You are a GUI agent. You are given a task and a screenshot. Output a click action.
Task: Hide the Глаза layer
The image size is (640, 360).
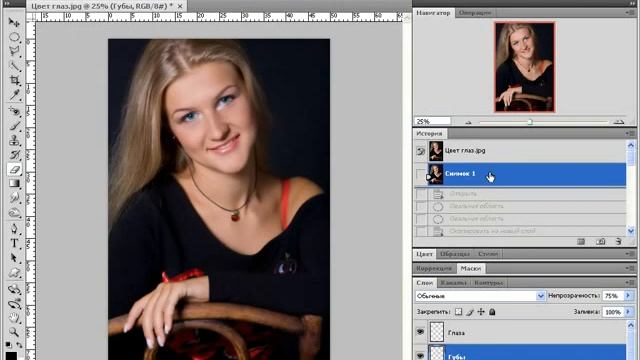(x=420, y=332)
